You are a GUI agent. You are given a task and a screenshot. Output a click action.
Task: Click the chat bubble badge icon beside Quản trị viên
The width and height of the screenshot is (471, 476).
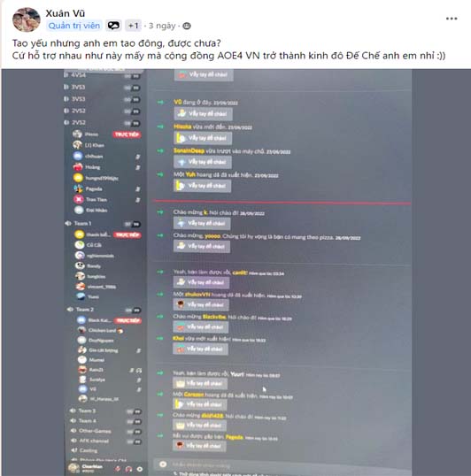tap(113, 26)
